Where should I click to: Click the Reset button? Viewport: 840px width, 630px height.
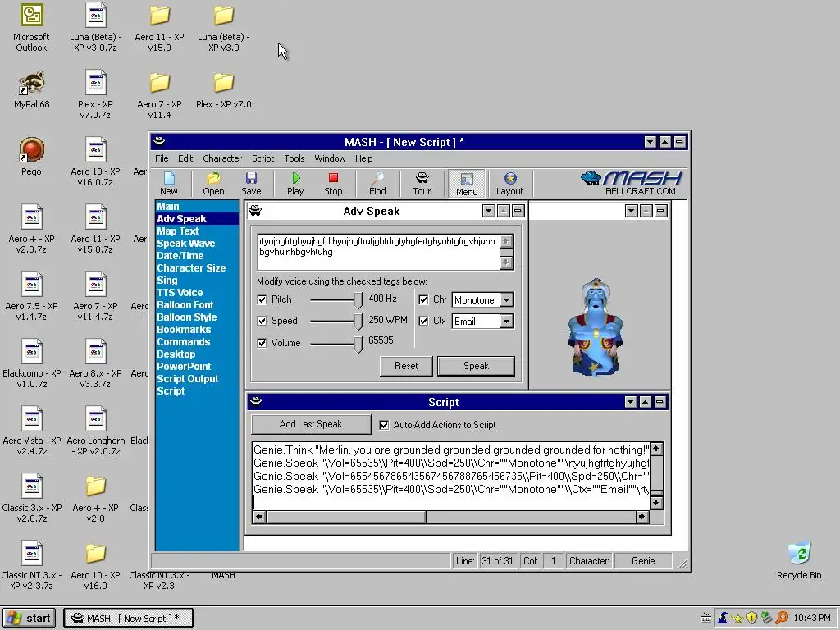[406, 366]
